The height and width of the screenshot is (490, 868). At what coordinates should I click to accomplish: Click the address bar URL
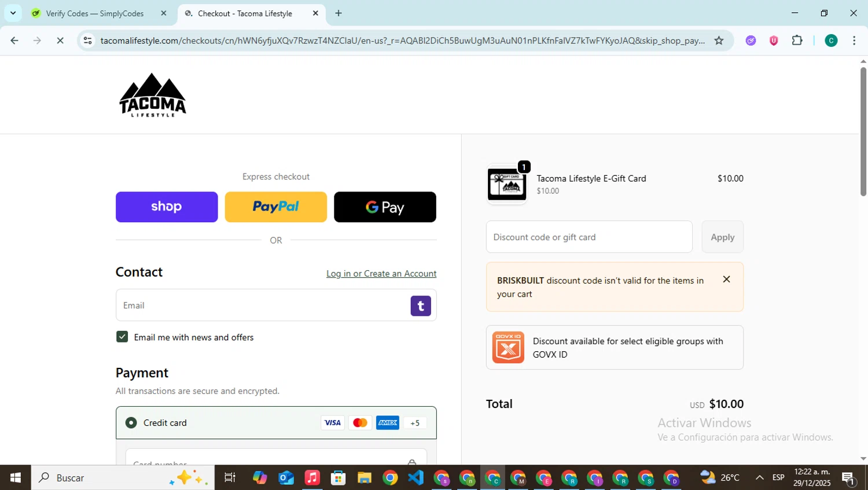[x=402, y=40]
